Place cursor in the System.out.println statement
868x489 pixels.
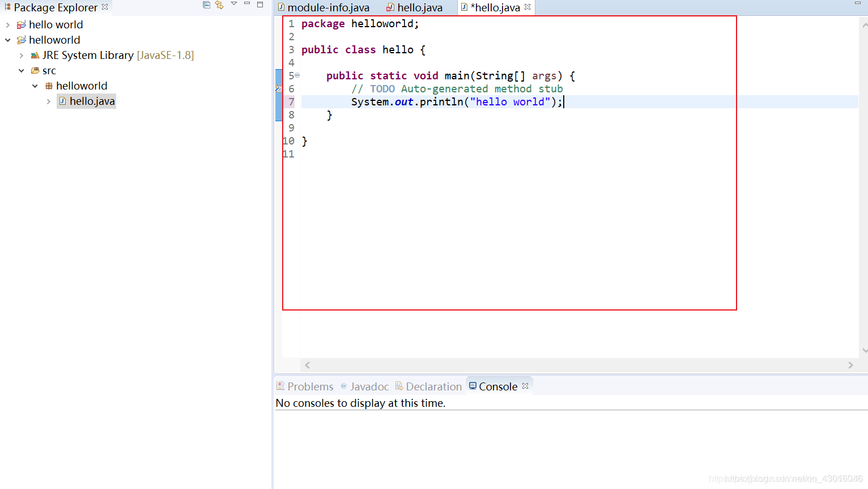pos(457,102)
